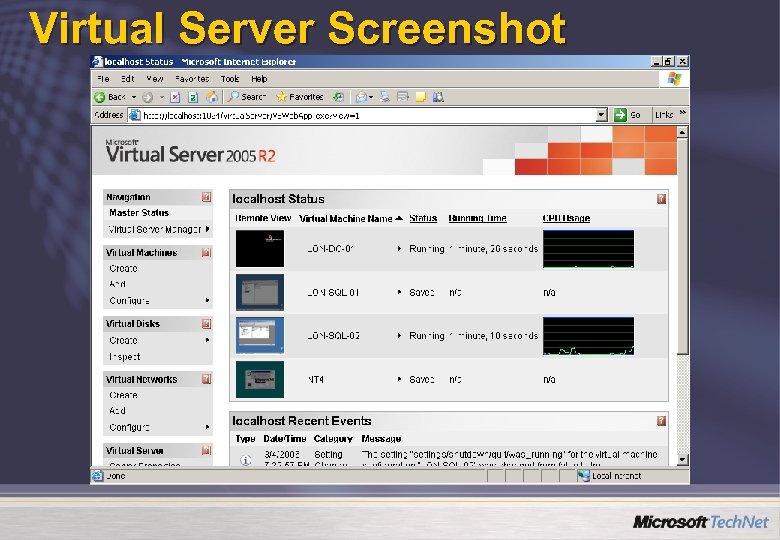
Task: Open NT4 remote view thumbnail
Action: 260,379
